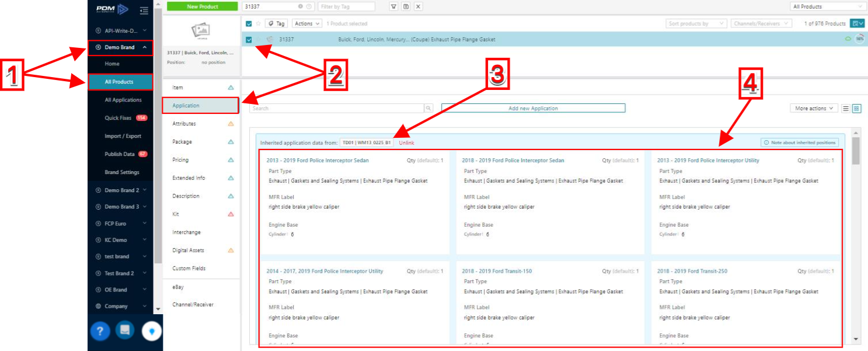Click the Attributes orange warning triangle
Image resolution: width=868 pixels, height=351 pixels.
click(231, 124)
